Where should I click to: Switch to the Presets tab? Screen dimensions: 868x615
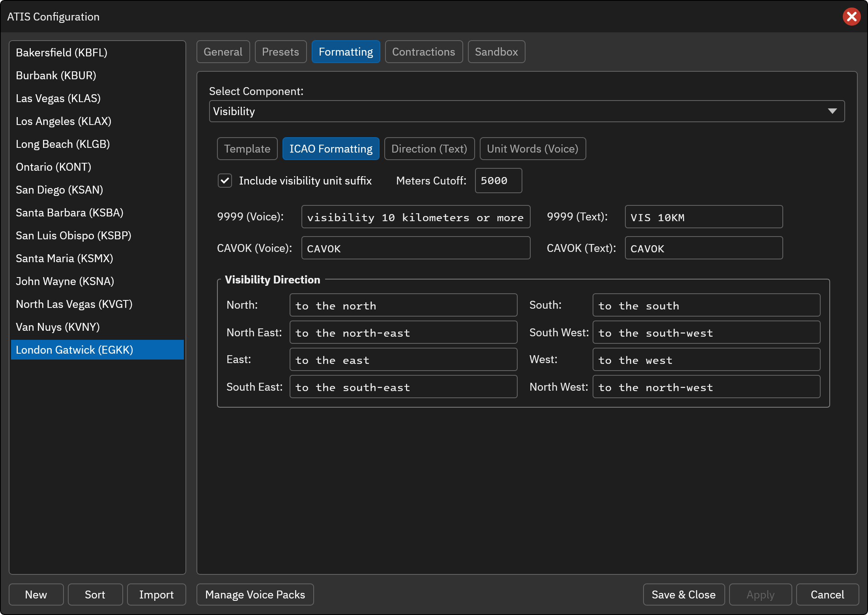281,52
